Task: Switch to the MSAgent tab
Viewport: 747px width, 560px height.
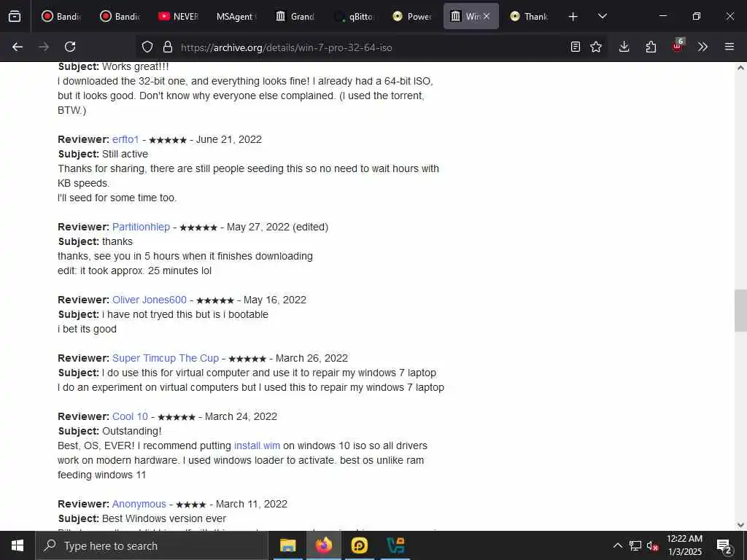Action: [x=236, y=16]
